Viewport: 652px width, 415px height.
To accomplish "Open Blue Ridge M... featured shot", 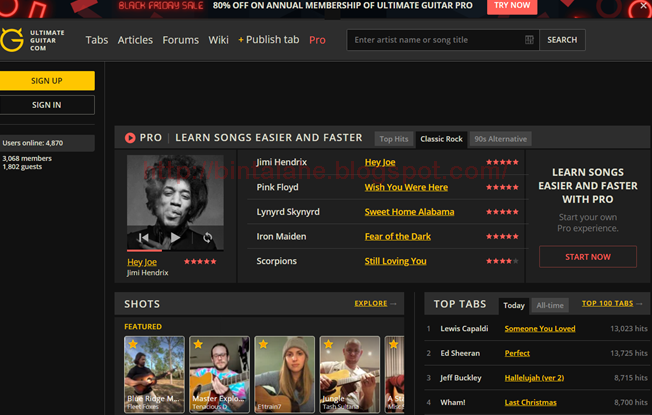I will pos(154,374).
